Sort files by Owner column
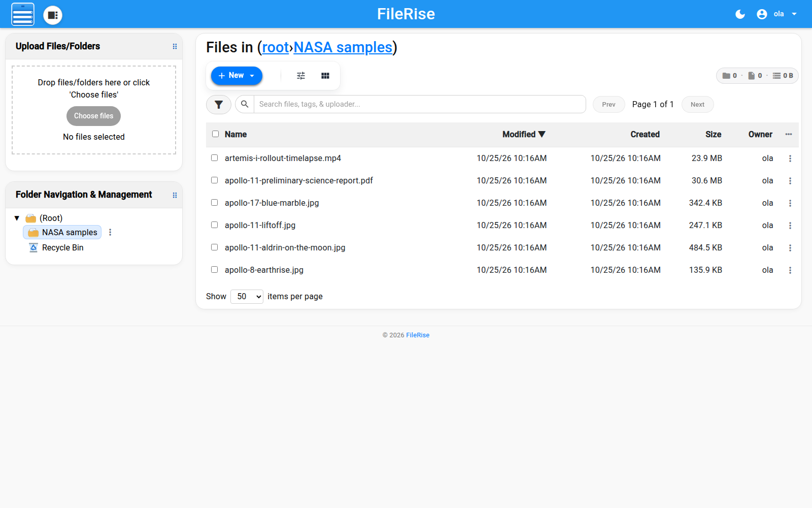812x508 pixels. tap(760, 134)
